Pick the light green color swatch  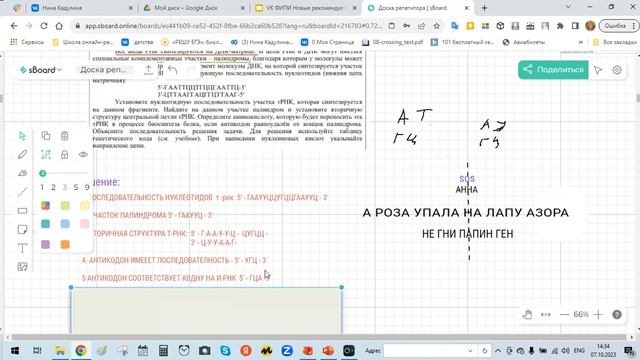[x=65, y=205]
